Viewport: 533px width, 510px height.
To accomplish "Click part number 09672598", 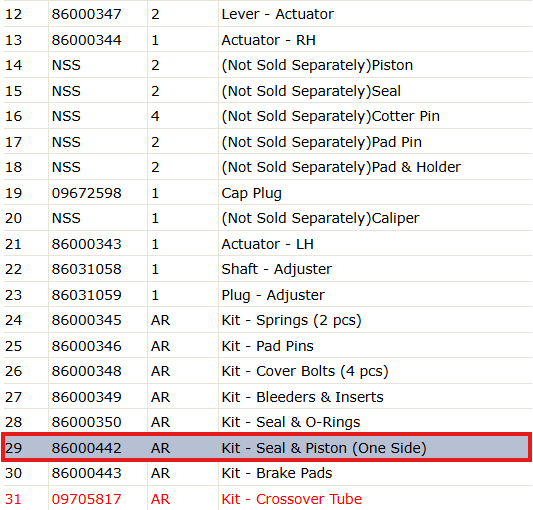I will click(86, 193).
